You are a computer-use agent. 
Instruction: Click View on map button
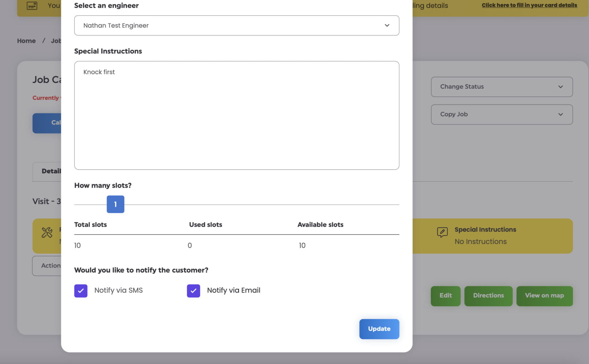544,296
